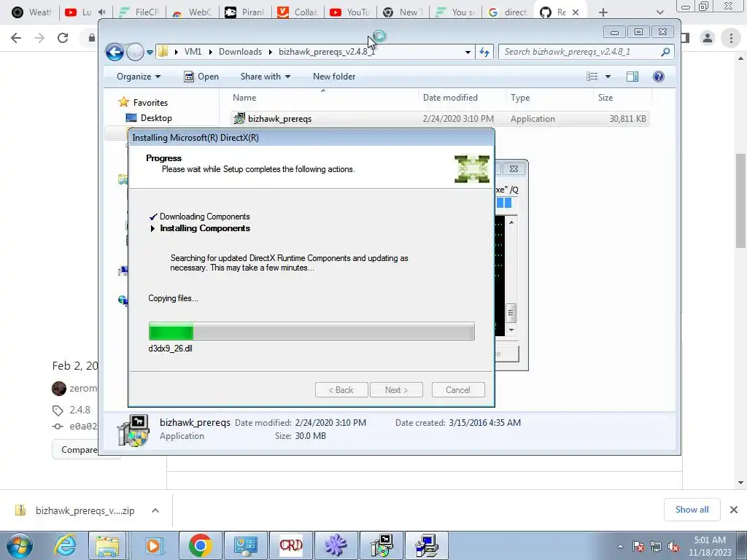Viewport: 747px width, 560px height.
Task: Click Downloads in the address breadcrumb
Action: [x=240, y=52]
